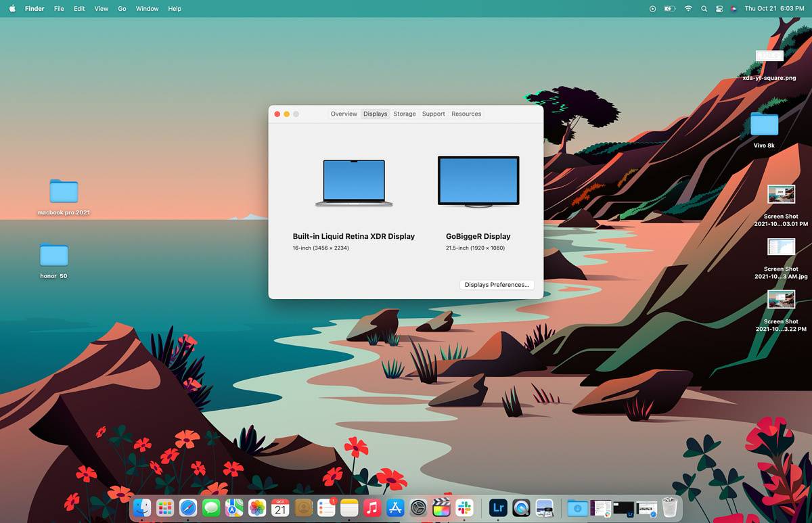This screenshot has width=812, height=523.
Task: Click "Built-in Liquid Retina XDR Display" label
Action: coord(354,236)
